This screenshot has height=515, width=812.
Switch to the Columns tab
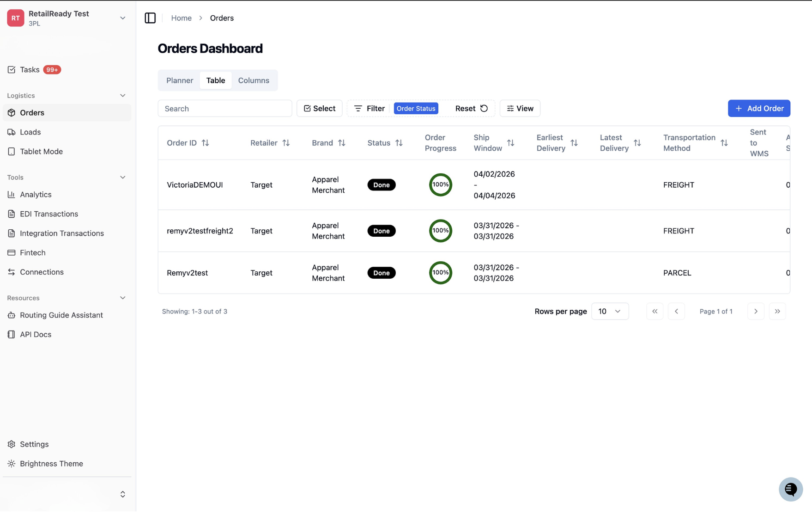click(254, 80)
